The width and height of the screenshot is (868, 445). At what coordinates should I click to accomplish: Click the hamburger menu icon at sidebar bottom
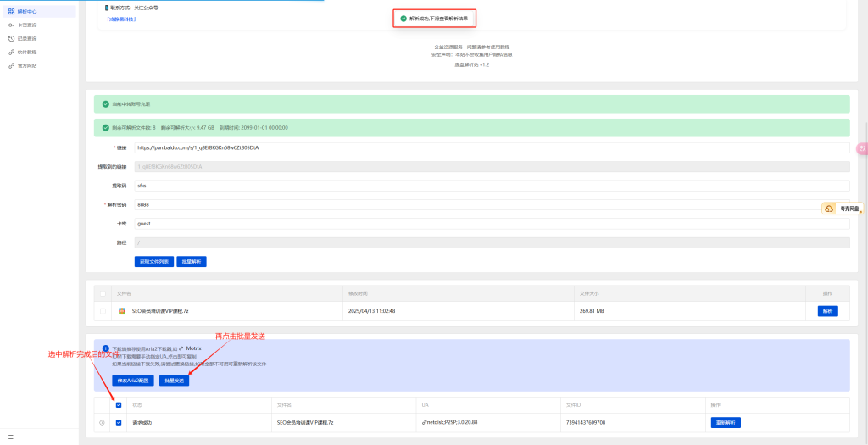point(11,437)
